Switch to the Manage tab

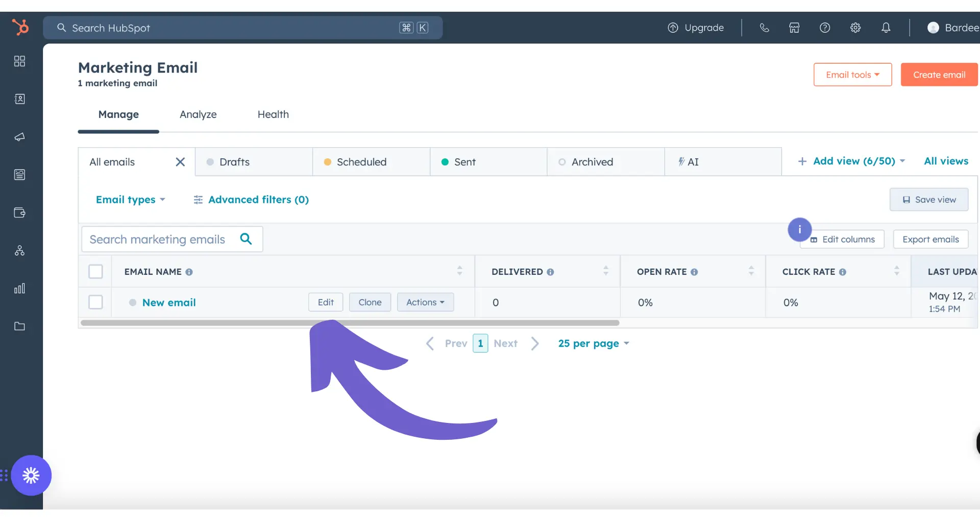118,114
